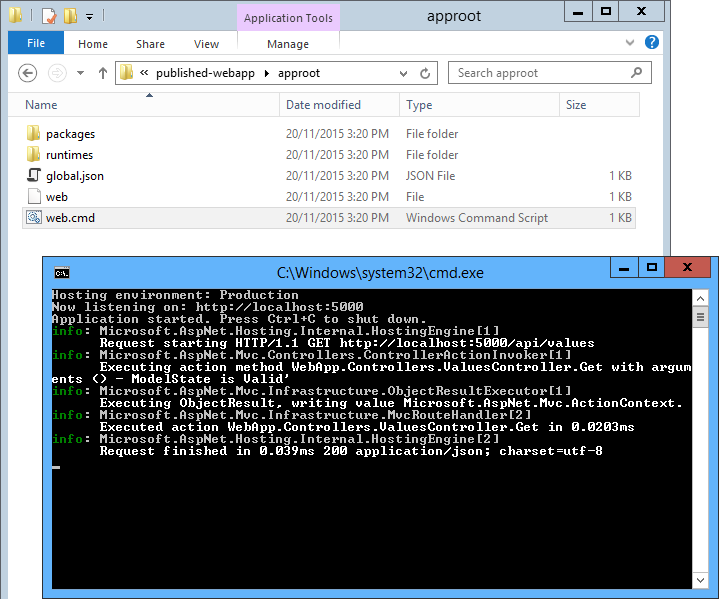This screenshot has width=719, height=599.
Task: Click published-webapp breadcrumb segment
Action: coord(205,73)
